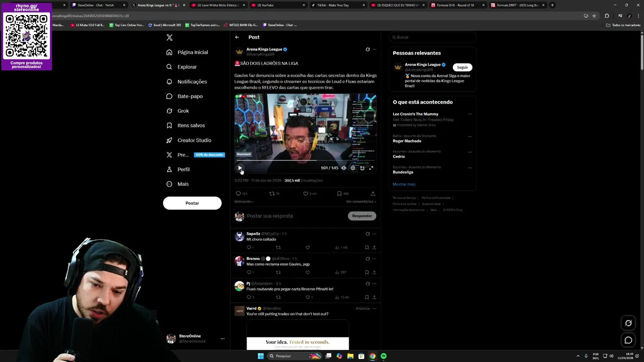Like Brenno's reply
The image size is (644, 362).
[307, 273]
